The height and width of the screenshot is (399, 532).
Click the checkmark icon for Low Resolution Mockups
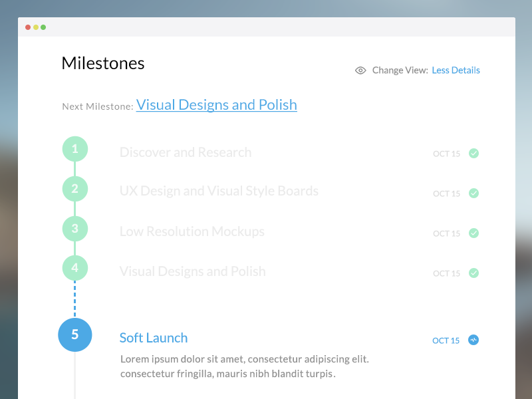(x=473, y=233)
